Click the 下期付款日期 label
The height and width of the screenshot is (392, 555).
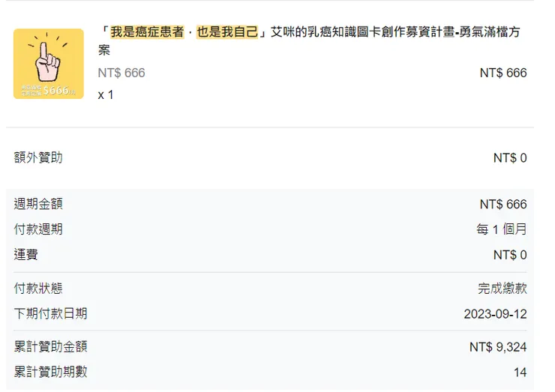(50, 313)
